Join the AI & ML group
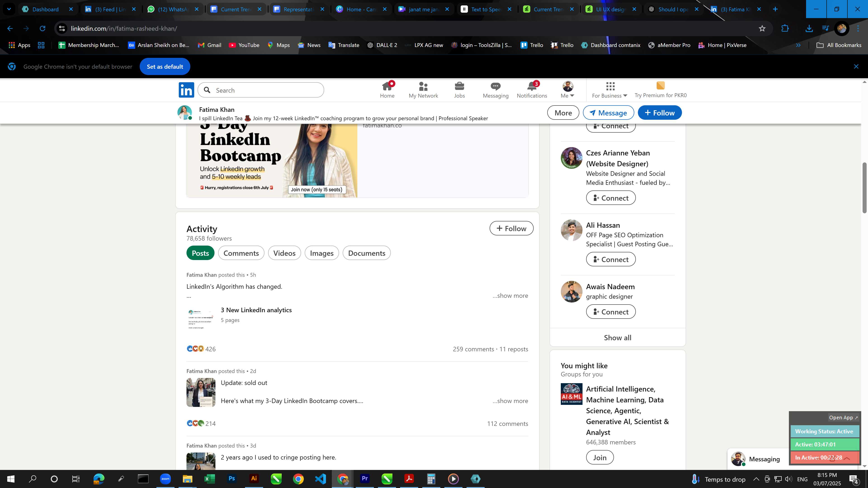 tap(599, 458)
